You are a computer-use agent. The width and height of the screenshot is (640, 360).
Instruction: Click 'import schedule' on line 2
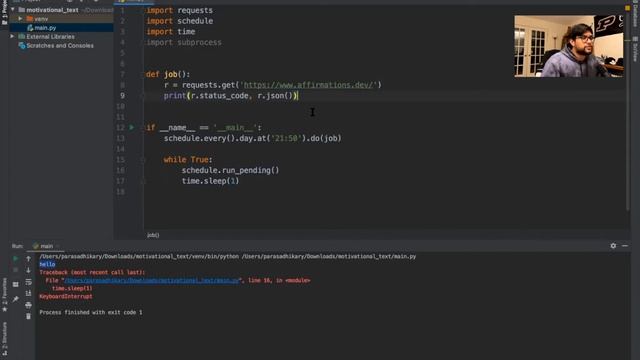(x=180, y=21)
